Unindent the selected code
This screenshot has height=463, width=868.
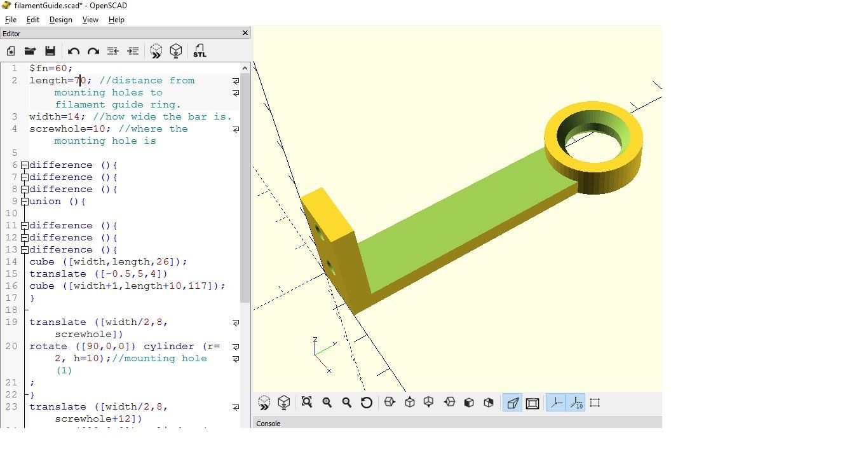click(x=113, y=51)
